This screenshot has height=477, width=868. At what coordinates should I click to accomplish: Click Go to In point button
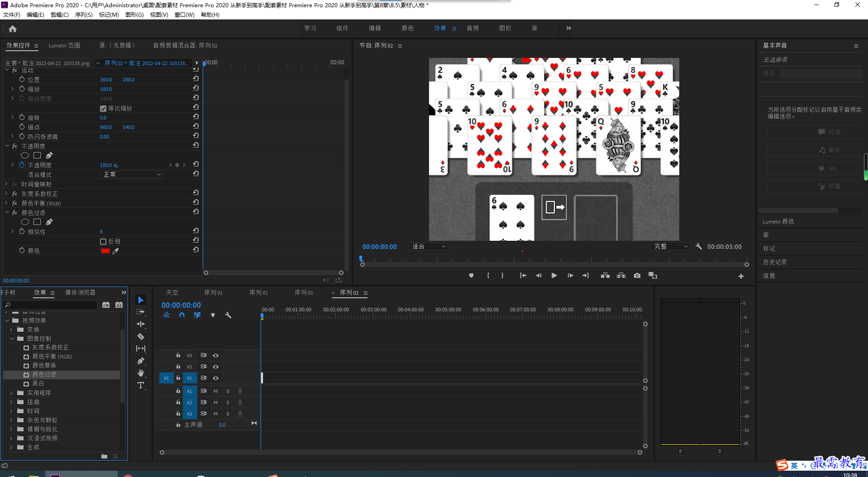tap(523, 276)
